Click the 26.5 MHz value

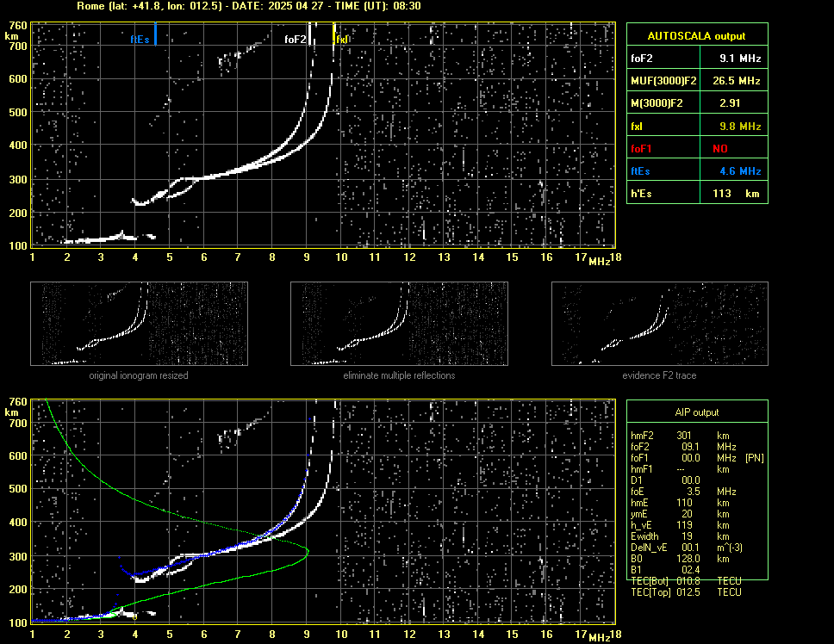pyautogui.click(x=736, y=81)
